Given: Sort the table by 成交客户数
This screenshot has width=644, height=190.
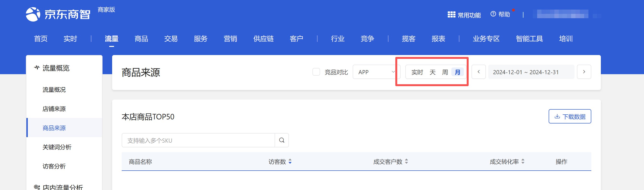Looking at the screenshot, I should coord(407,162).
